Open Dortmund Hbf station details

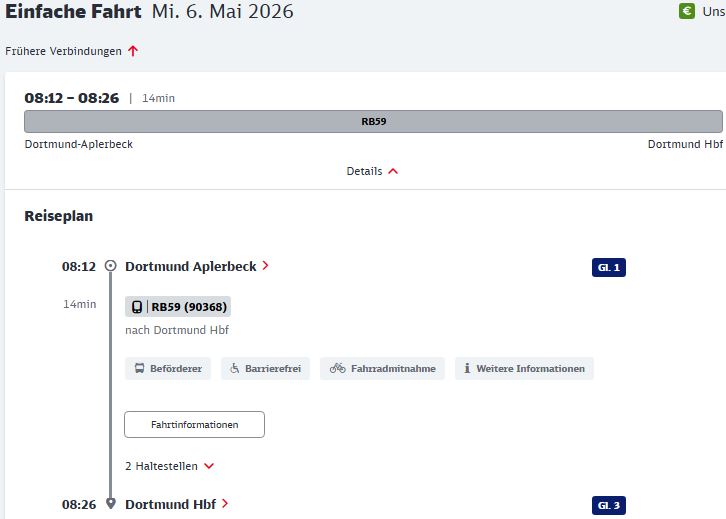click(176, 504)
